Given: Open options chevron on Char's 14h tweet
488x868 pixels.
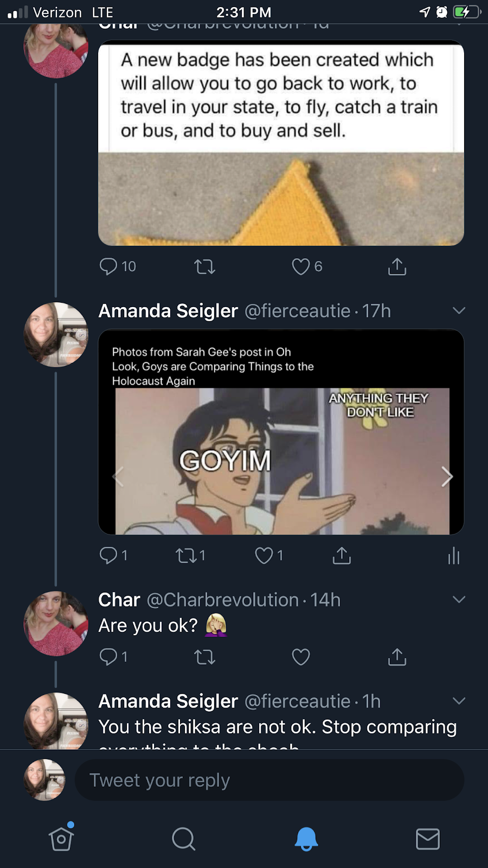Looking at the screenshot, I should click(459, 599).
